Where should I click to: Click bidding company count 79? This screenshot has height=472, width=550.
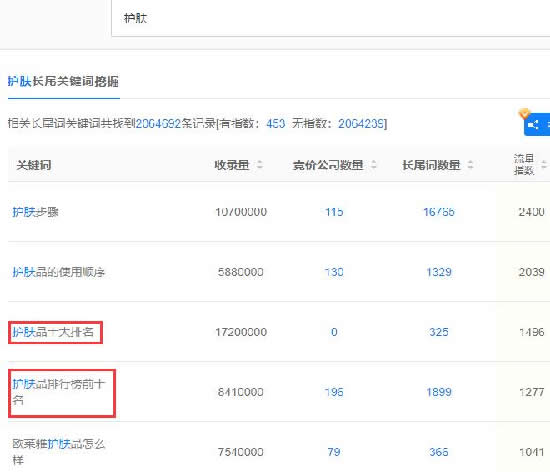click(334, 452)
